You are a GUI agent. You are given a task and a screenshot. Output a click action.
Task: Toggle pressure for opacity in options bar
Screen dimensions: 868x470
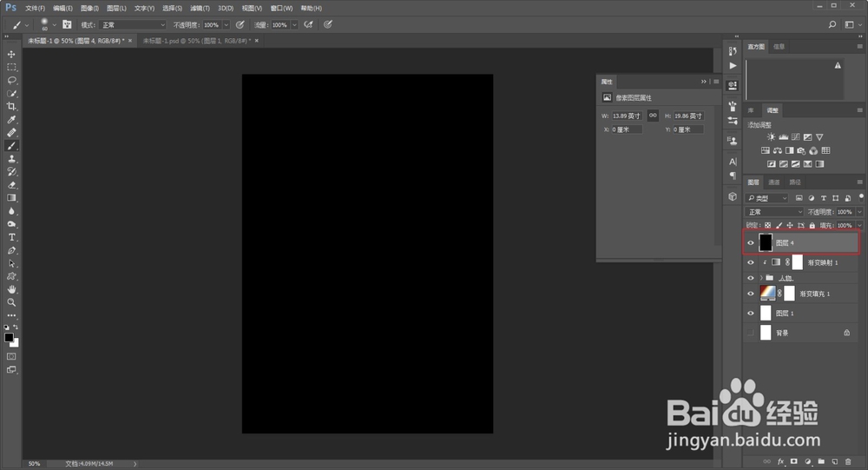tap(240, 24)
